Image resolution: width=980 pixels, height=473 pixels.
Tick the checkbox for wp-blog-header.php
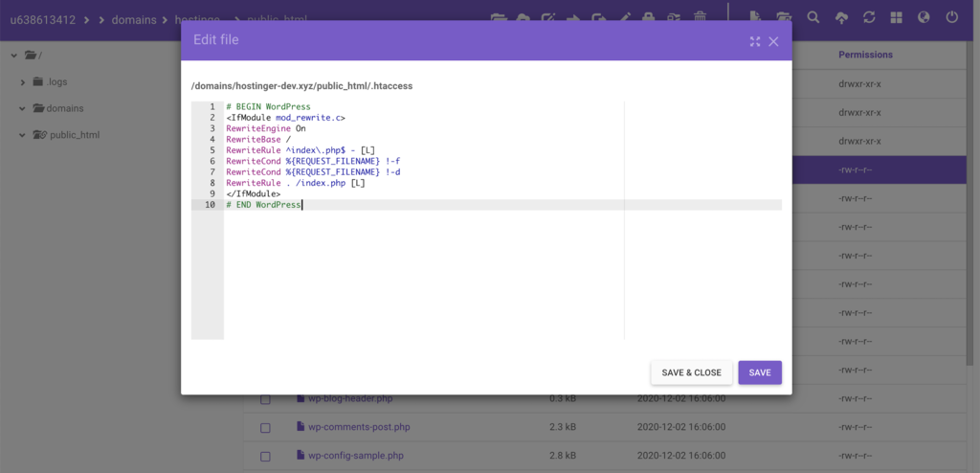tap(266, 399)
